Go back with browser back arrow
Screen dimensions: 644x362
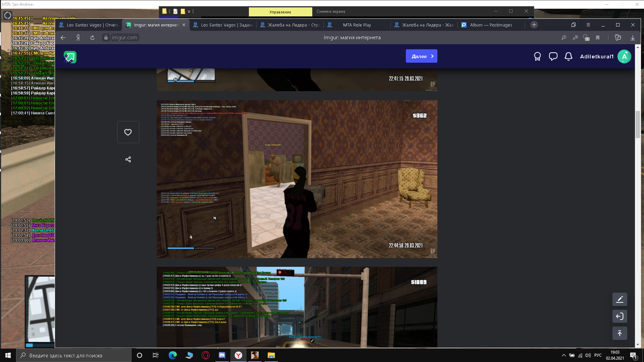[63, 38]
